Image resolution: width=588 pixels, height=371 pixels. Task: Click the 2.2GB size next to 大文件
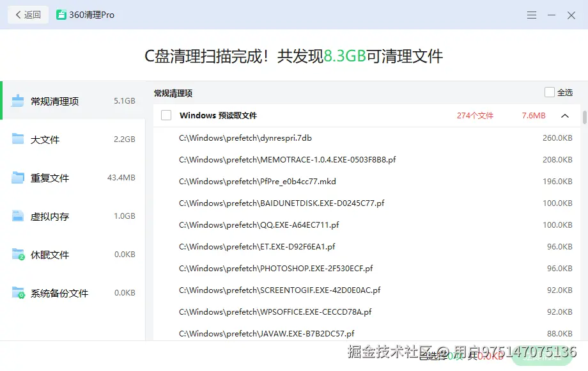tap(125, 139)
